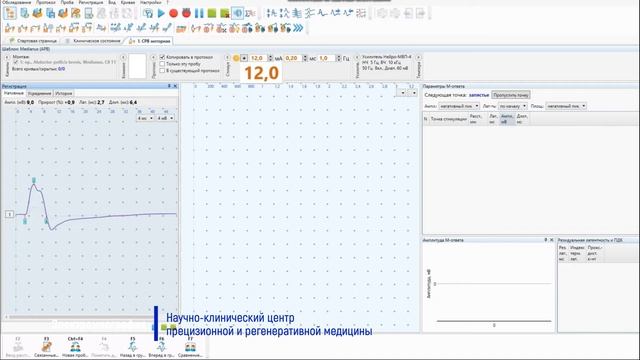Open the Протокол menu
This screenshot has height=360, width=640.
(46, 2)
